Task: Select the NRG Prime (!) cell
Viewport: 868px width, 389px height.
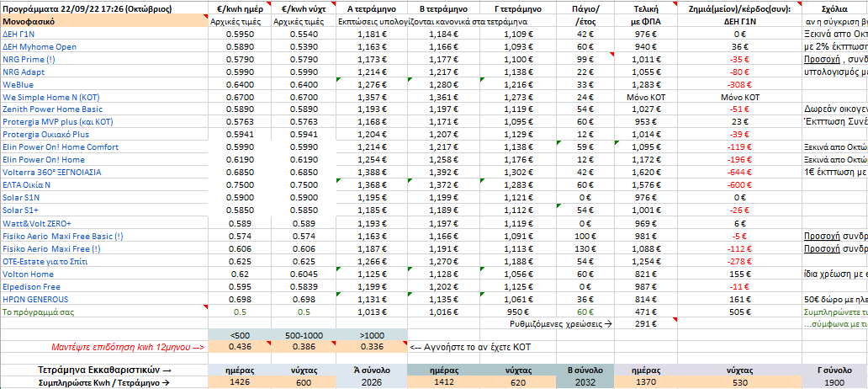Action: click(104, 59)
